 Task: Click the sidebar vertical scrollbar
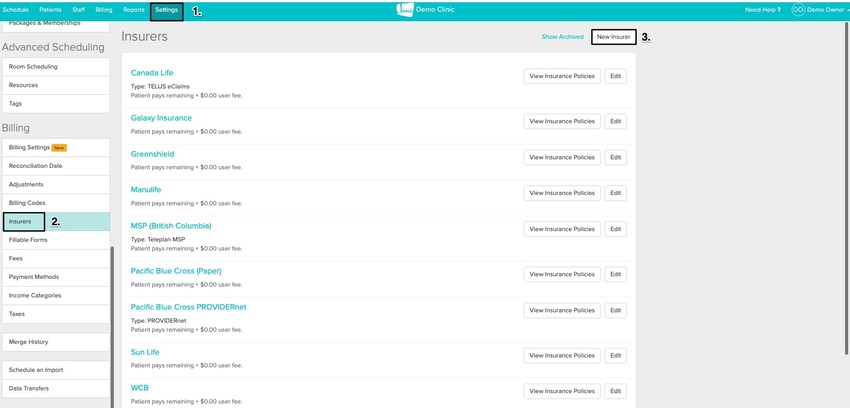click(x=112, y=325)
